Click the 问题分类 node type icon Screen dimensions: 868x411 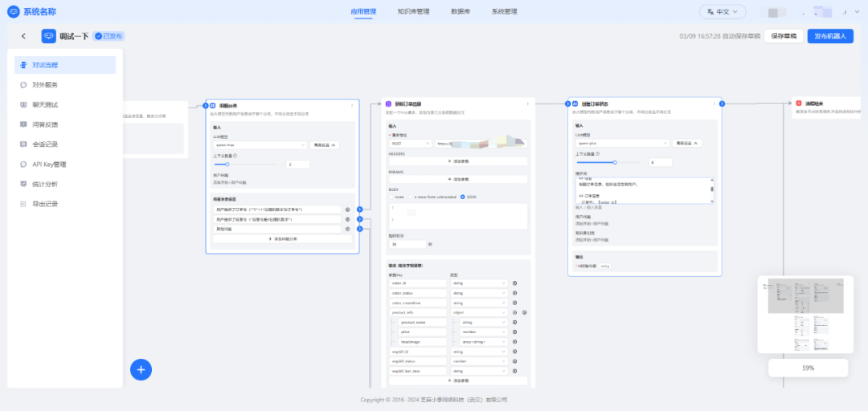click(212, 105)
